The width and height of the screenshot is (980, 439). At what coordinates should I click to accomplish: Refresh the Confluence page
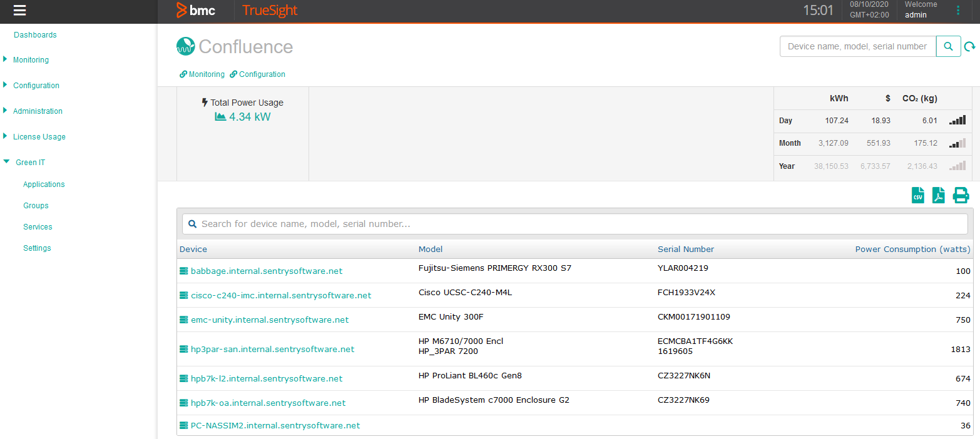(971, 46)
